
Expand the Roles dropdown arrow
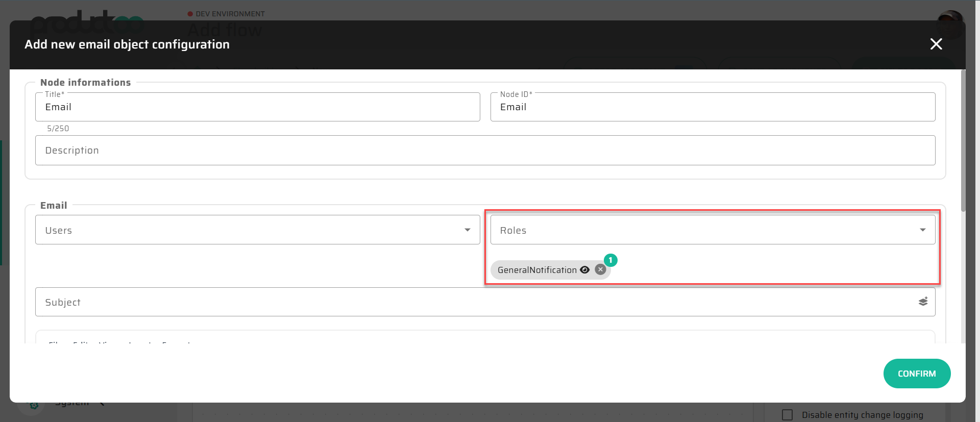tap(922, 230)
